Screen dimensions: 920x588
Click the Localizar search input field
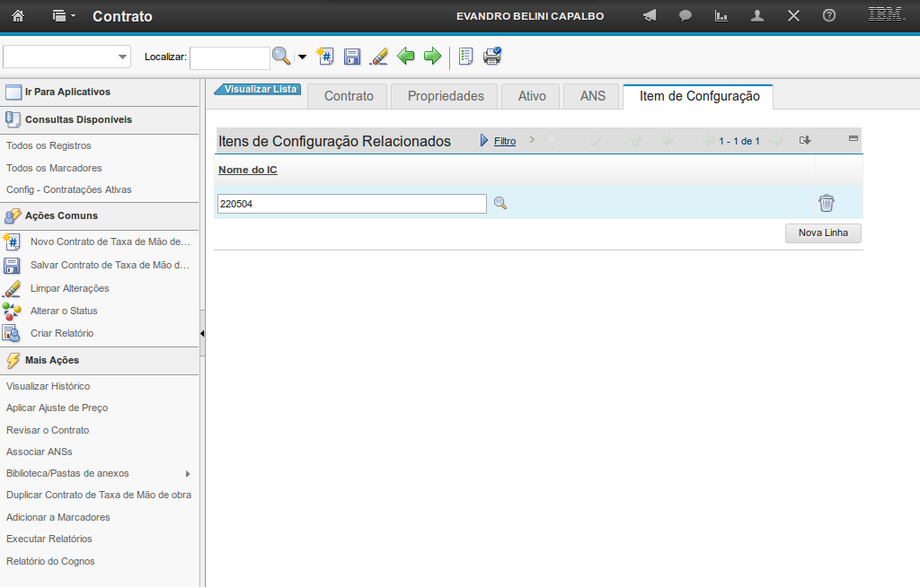[x=230, y=57]
